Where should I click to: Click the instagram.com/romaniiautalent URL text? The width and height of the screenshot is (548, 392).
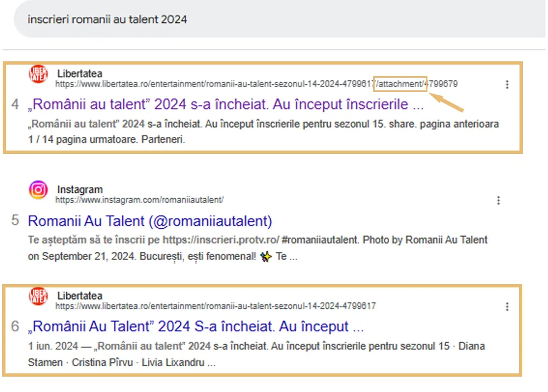139,200
